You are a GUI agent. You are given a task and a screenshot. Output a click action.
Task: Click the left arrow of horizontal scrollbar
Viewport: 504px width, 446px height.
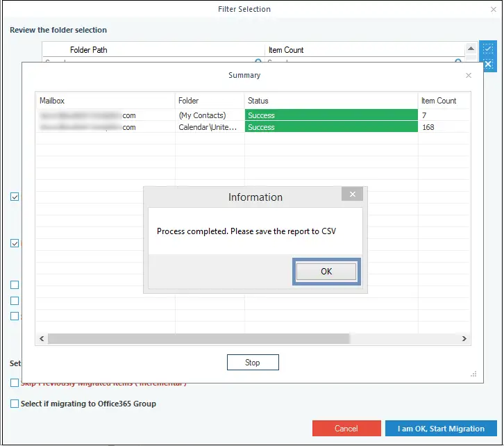(x=42, y=338)
